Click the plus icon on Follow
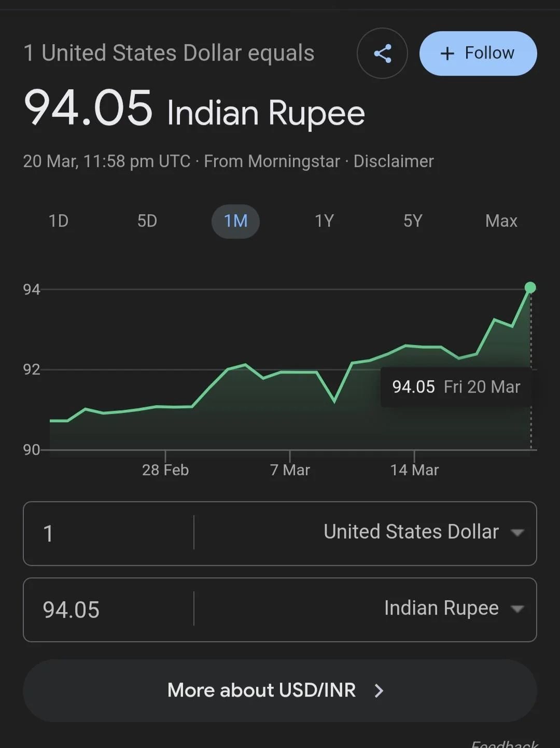Image resolution: width=560 pixels, height=748 pixels. 447,53
